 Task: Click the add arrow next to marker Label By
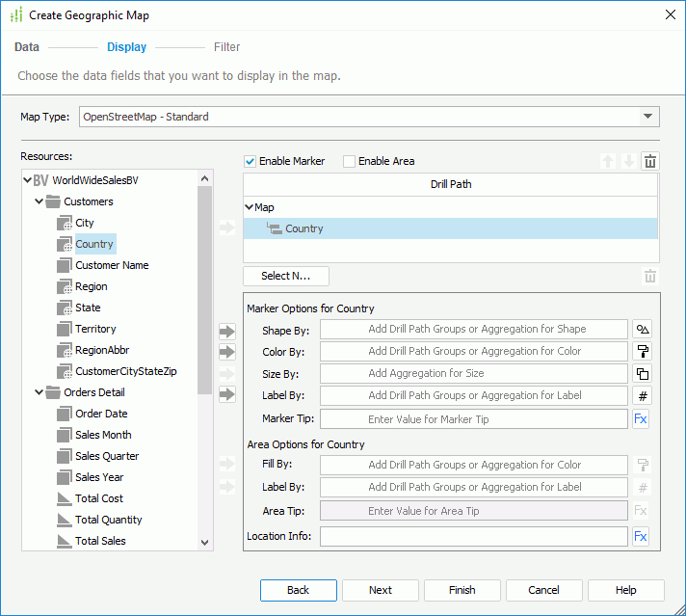pyautogui.click(x=227, y=394)
